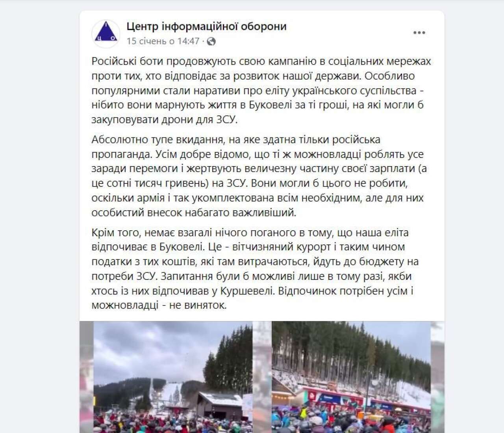Click the white gap between the photos

[x=262, y=377]
